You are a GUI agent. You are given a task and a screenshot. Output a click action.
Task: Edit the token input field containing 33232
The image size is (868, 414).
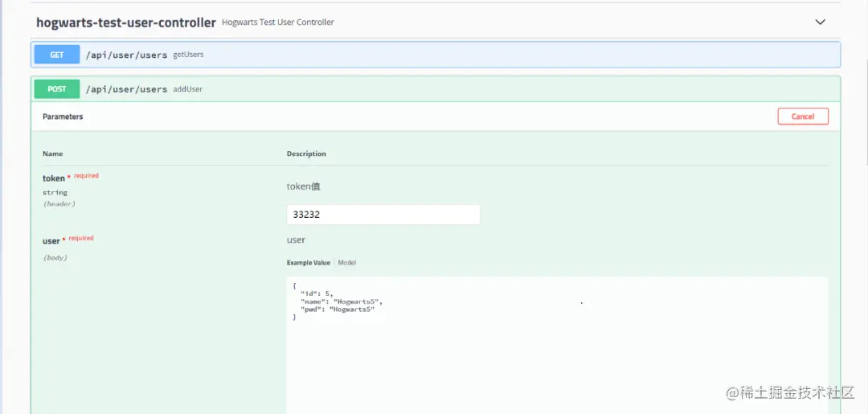(383, 215)
